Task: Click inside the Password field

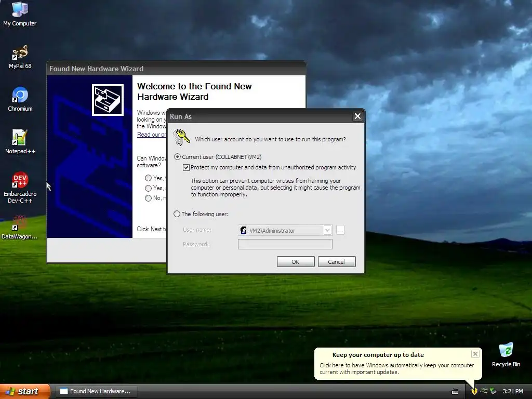Action: pyautogui.click(x=285, y=244)
